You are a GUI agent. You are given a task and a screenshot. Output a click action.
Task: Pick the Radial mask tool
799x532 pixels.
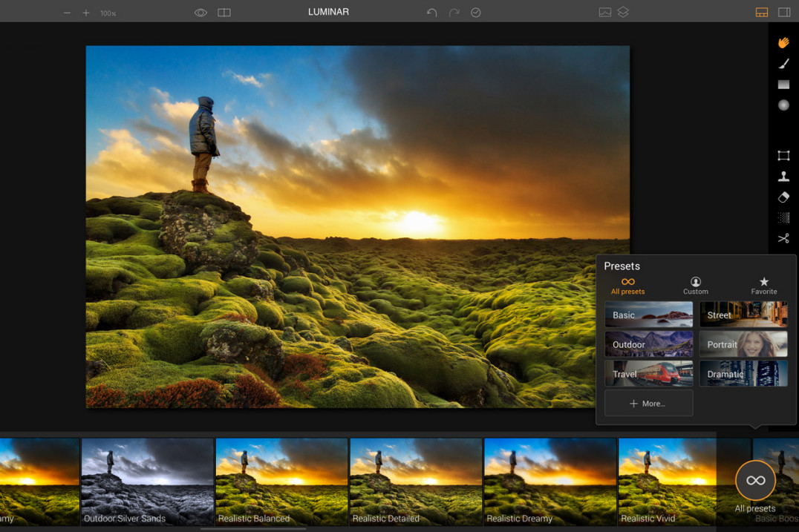coord(783,105)
